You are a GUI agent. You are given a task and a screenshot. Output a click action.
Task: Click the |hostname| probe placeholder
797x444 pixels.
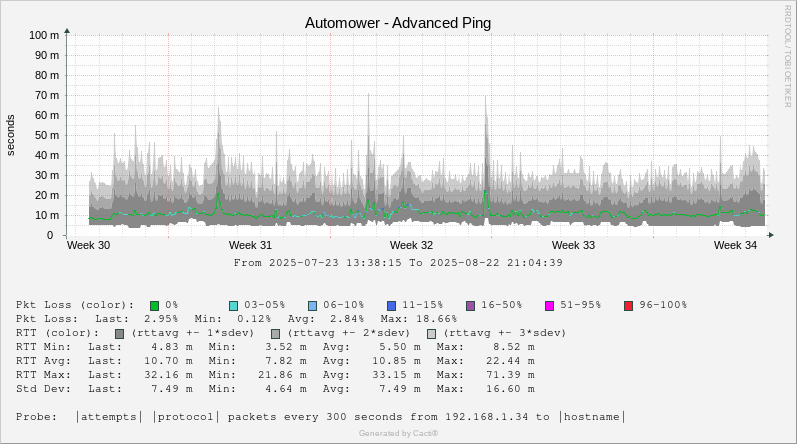pos(592,417)
